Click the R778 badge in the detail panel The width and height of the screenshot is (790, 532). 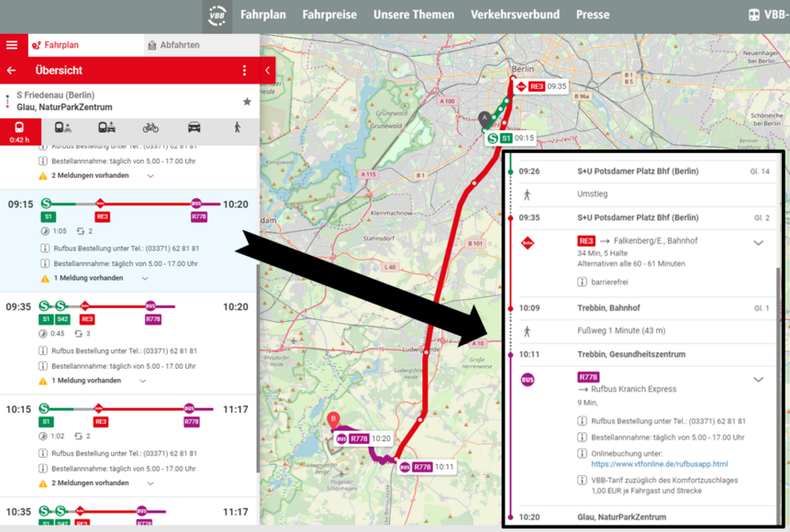[588, 377]
